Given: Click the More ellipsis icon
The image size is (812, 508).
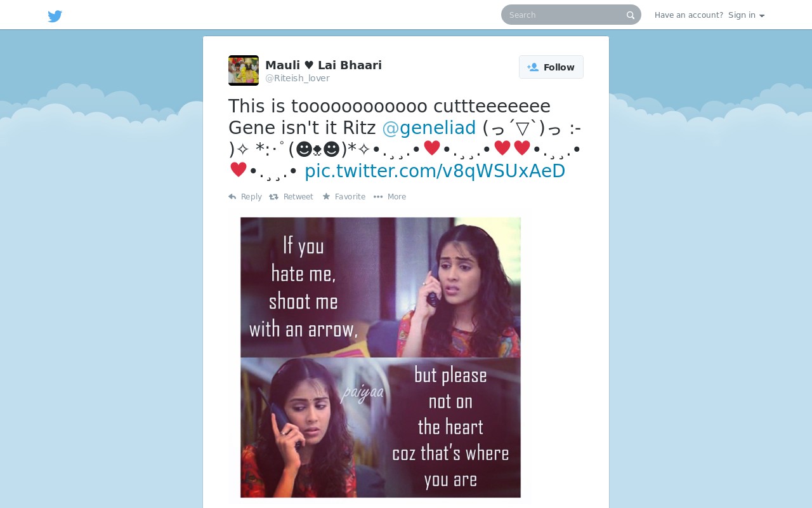Looking at the screenshot, I should coord(378,197).
